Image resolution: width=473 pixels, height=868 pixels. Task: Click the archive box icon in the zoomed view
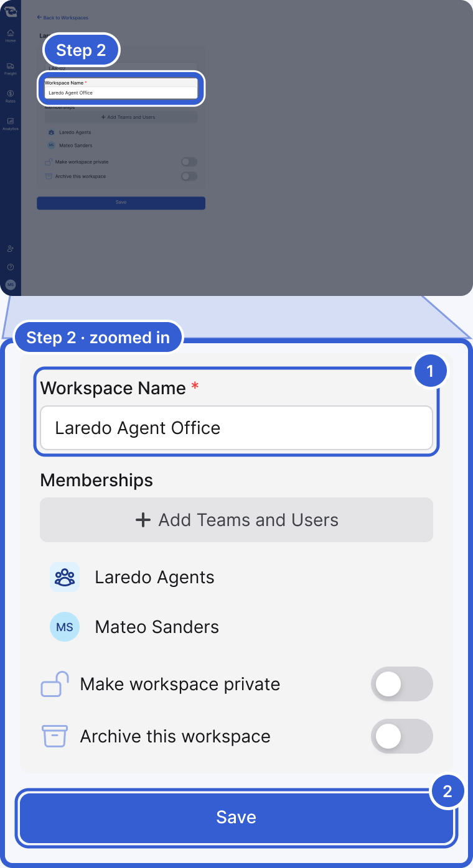point(54,736)
